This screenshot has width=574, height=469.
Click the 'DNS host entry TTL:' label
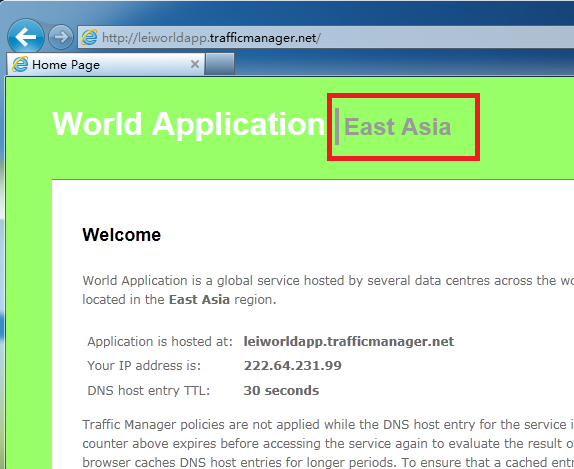(149, 391)
